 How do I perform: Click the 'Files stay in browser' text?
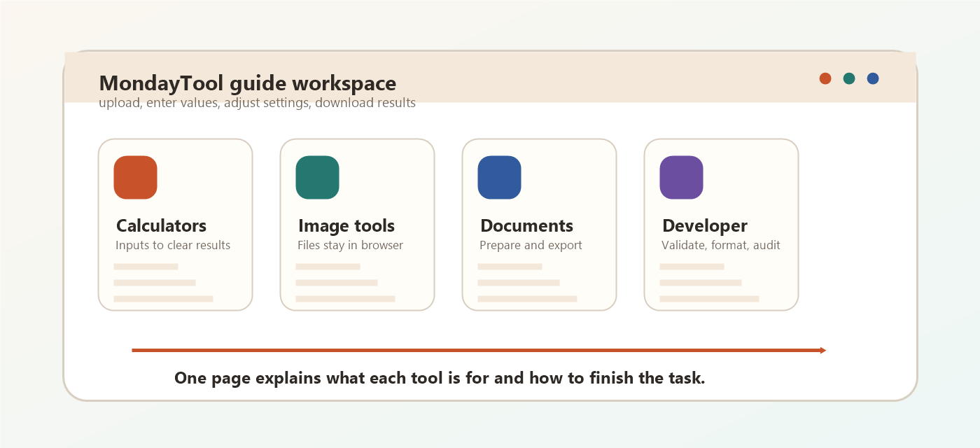coord(350,246)
